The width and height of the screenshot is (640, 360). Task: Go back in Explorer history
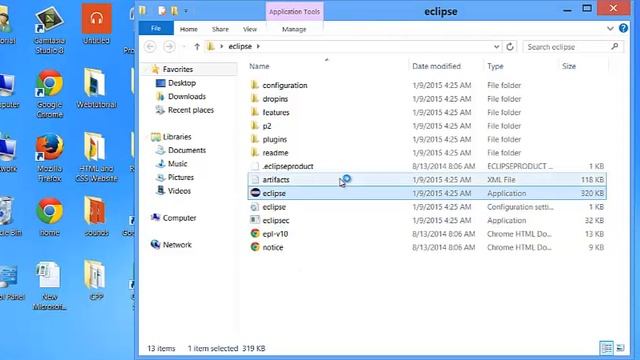[x=150, y=47]
